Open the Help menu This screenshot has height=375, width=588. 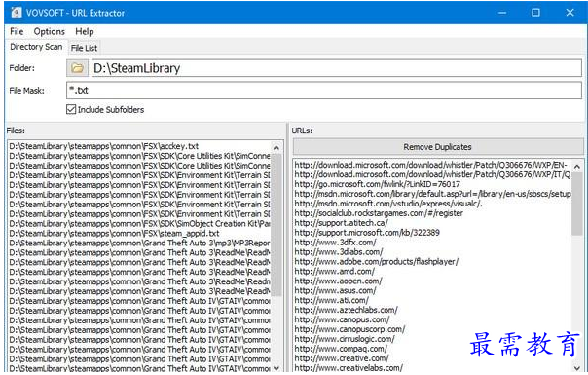coord(85,31)
